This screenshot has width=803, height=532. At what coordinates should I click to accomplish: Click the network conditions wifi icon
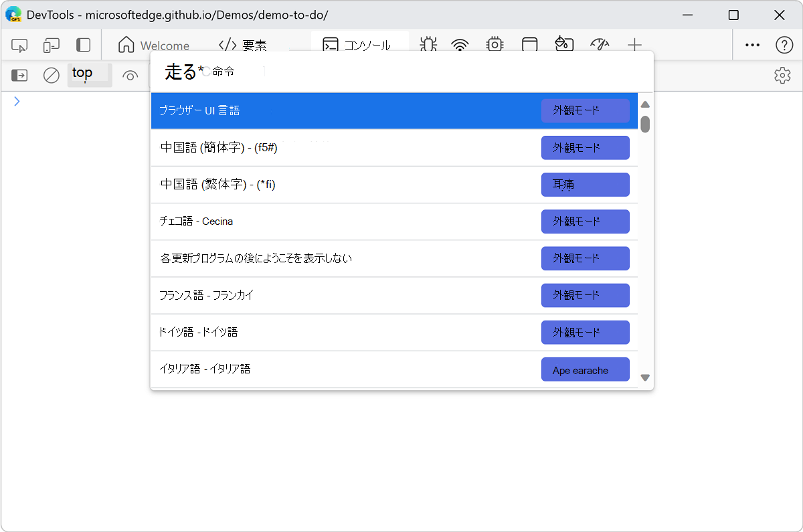(459, 45)
